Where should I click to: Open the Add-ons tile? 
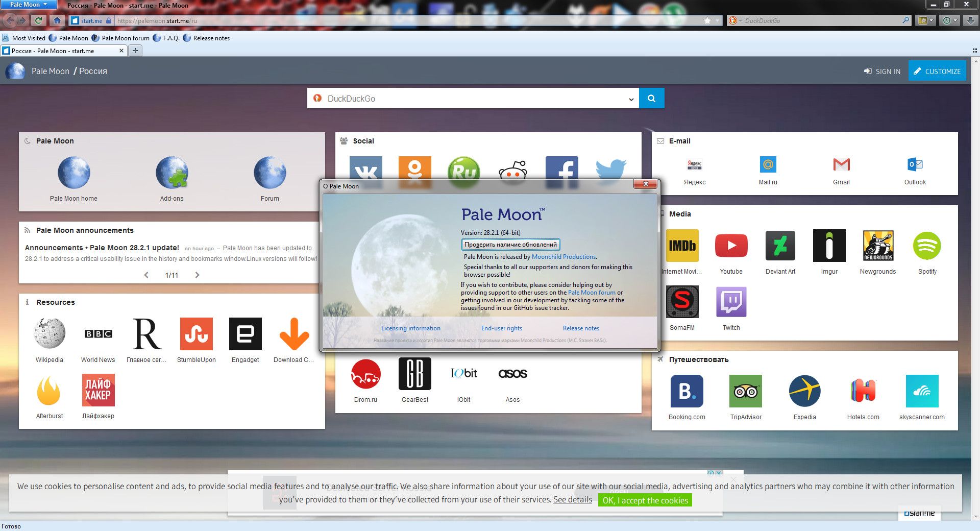(171, 173)
